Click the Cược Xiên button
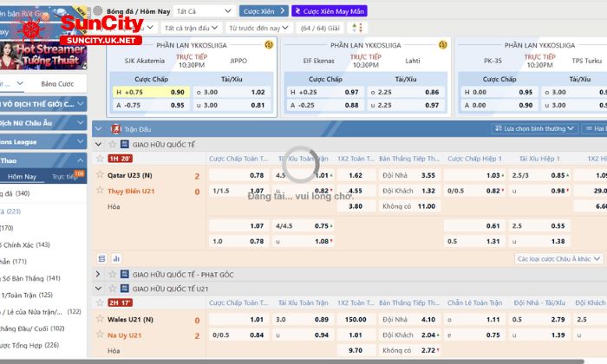Screen dimensions: 607x364 260,11
